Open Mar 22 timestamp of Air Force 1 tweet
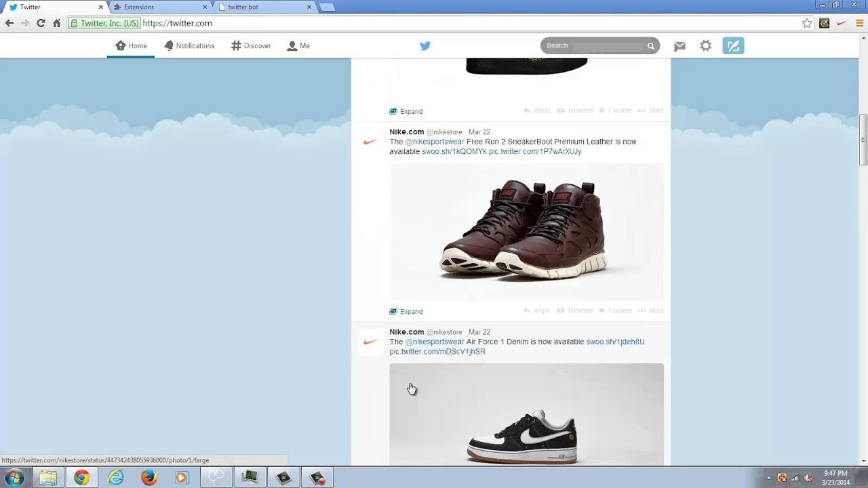 coord(479,332)
